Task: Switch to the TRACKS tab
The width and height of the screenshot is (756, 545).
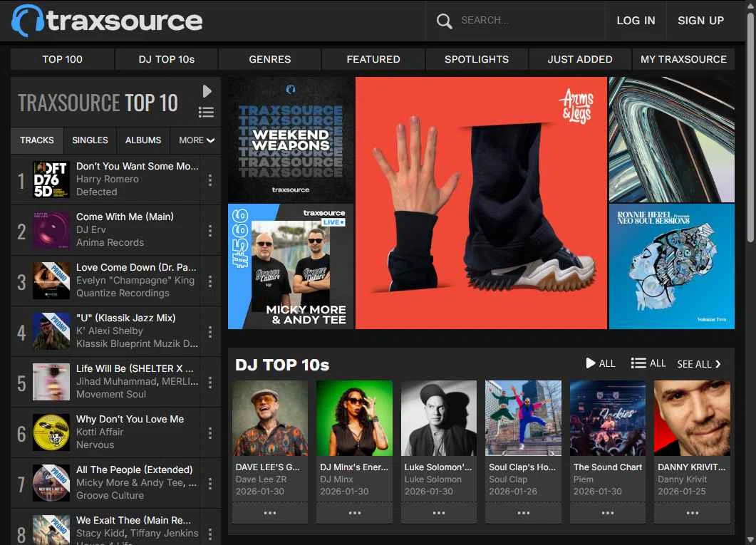Action: click(x=37, y=140)
